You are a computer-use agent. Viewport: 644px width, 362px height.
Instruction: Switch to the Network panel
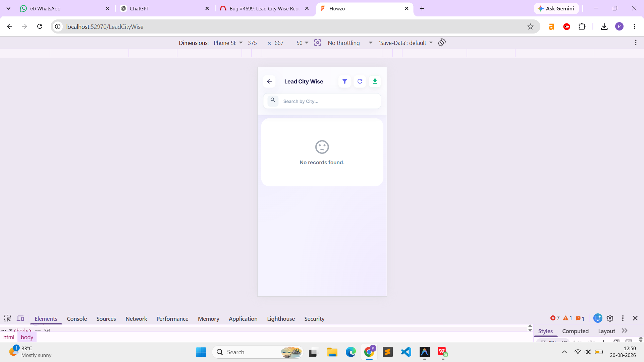[136, 319]
